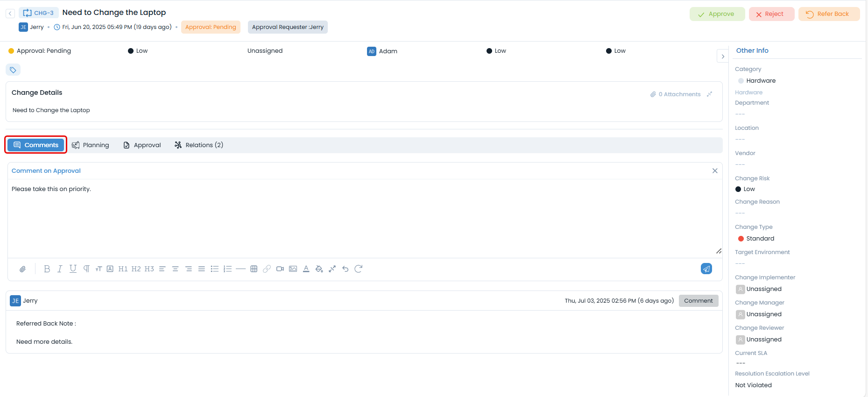Insert a video into the comment
The width and height of the screenshot is (868, 397).
tap(280, 269)
